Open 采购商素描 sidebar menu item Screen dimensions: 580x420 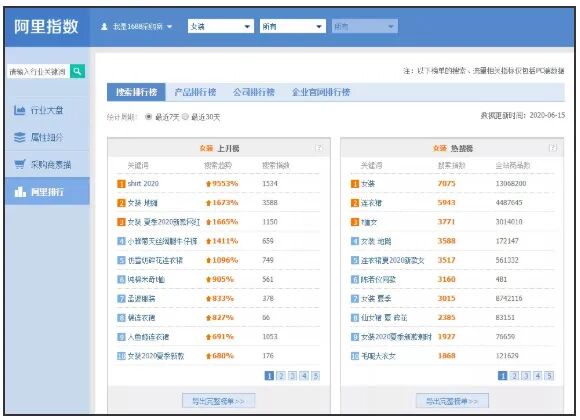[47, 164]
